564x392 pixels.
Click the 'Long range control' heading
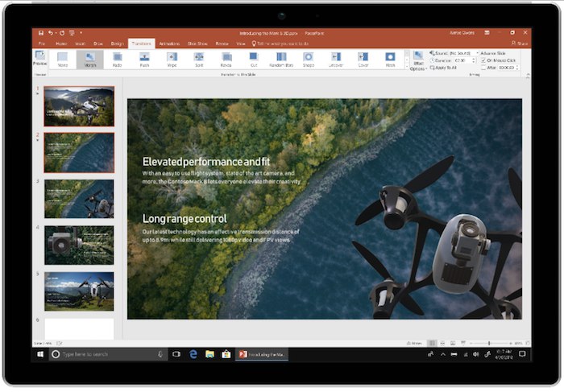pos(185,218)
